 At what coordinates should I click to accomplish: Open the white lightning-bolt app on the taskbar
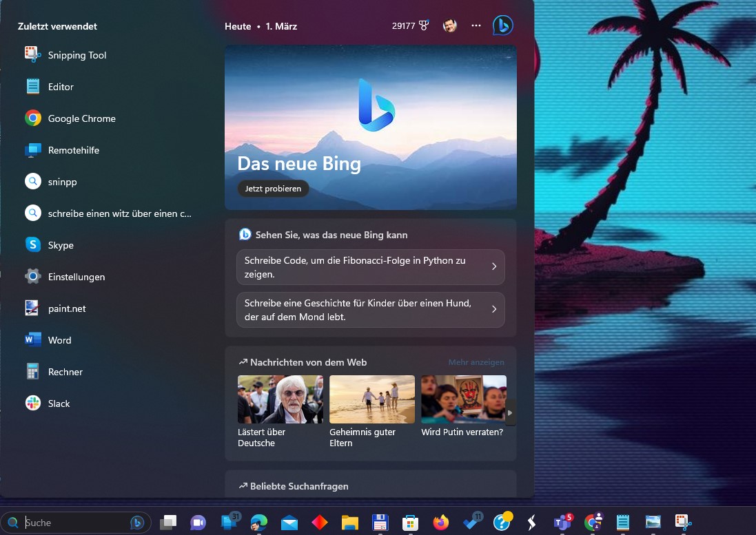coord(532,523)
